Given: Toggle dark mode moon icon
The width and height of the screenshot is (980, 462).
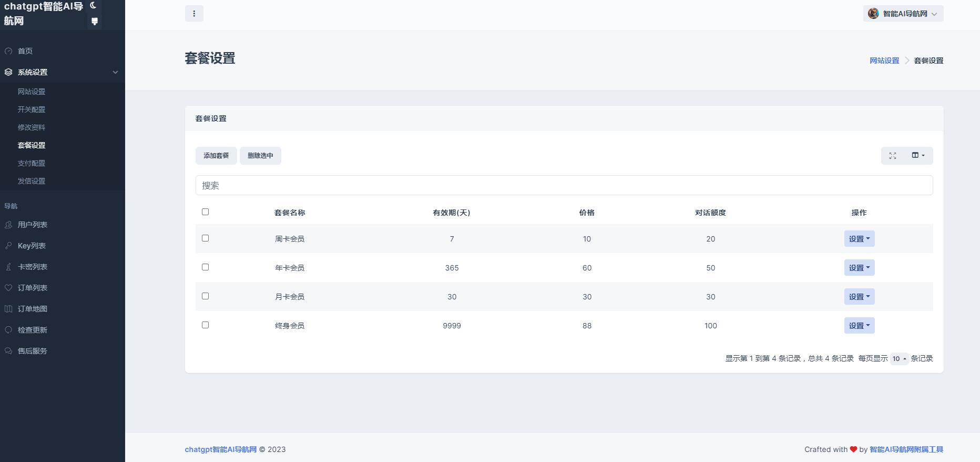Looking at the screenshot, I should tap(94, 5).
